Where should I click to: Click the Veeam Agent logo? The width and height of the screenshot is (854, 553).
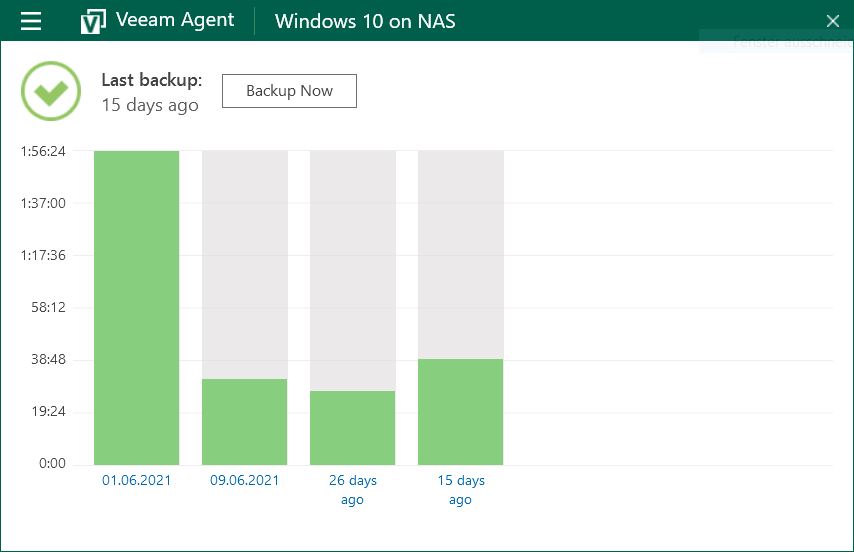pyautogui.click(x=93, y=22)
